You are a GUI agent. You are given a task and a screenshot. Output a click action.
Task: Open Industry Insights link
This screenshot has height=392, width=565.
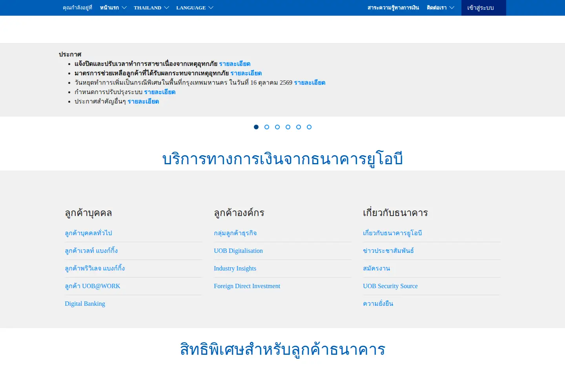pos(235,269)
